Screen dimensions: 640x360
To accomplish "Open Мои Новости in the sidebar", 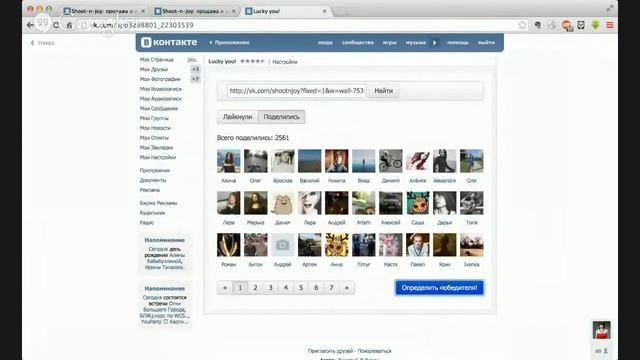I will pyautogui.click(x=155, y=128).
